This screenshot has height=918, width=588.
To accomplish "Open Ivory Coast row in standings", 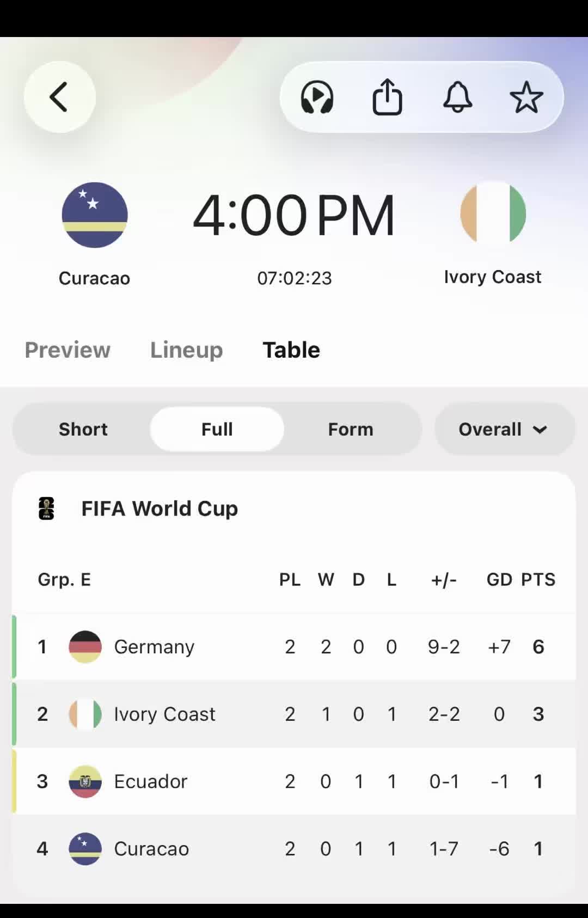I will point(294,714).
